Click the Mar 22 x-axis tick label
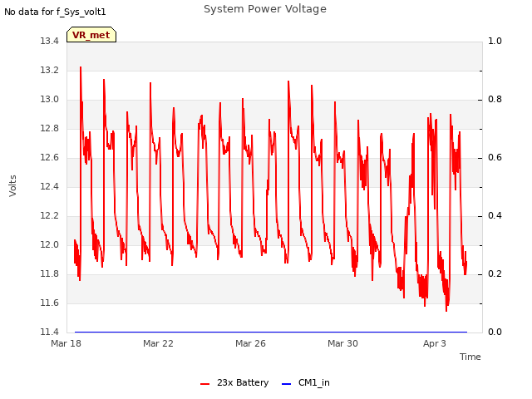This screenshot has height=399, width=532. pyautogui.click(x=158, y=343)
